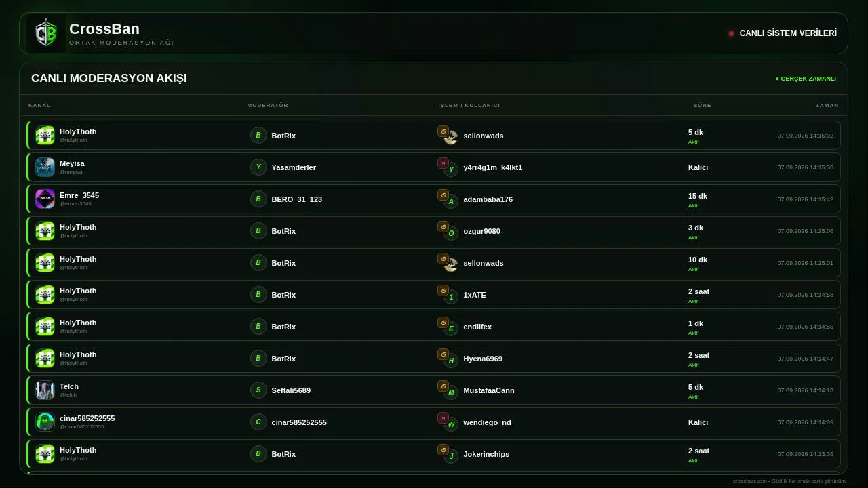Open crossban.com footer link
This screenshot has height=488, width=868.
click(750, 481)
